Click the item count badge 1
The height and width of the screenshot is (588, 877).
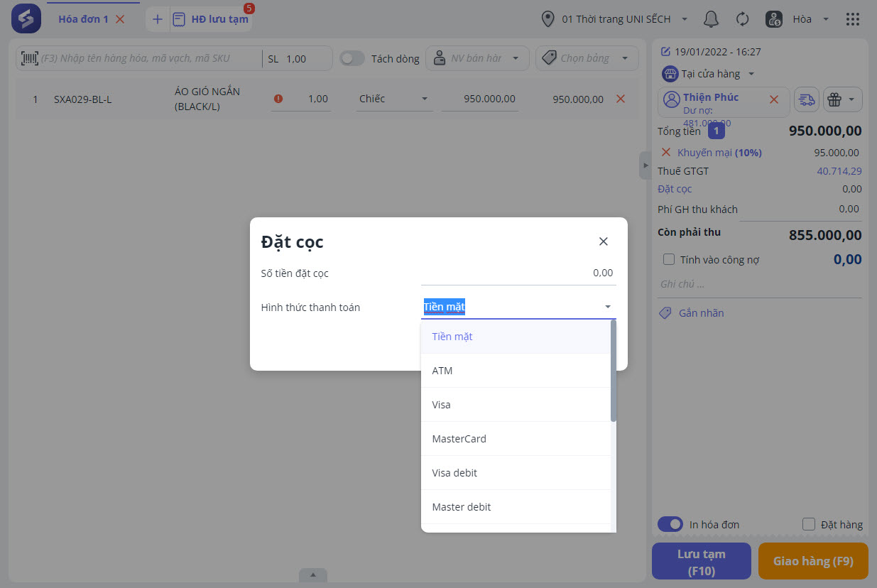pos(717,131)
